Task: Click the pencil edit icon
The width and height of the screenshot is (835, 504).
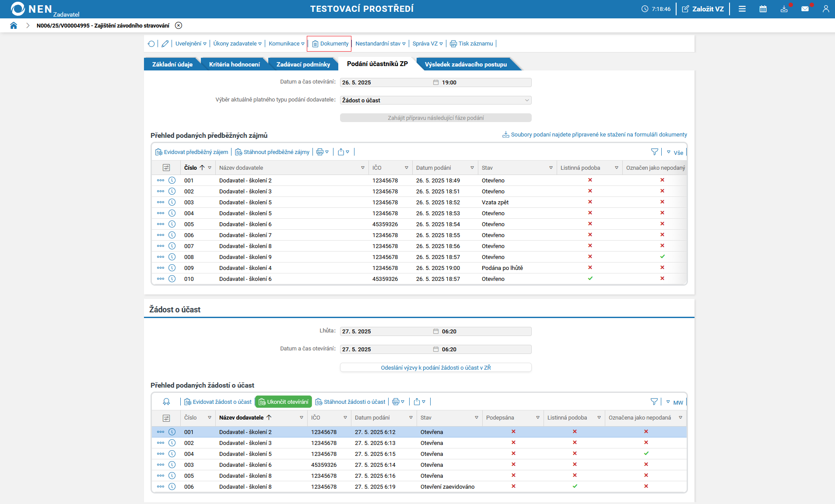Action: (165, 44)
